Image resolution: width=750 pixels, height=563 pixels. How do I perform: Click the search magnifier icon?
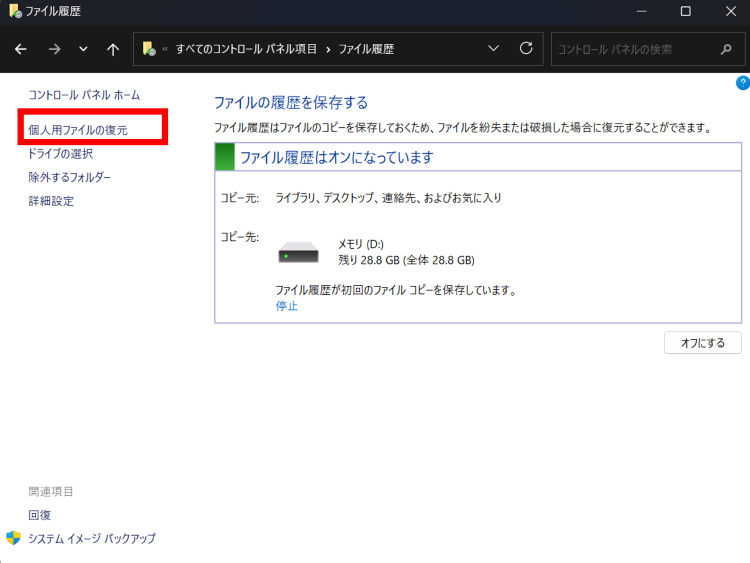[727, 48]
